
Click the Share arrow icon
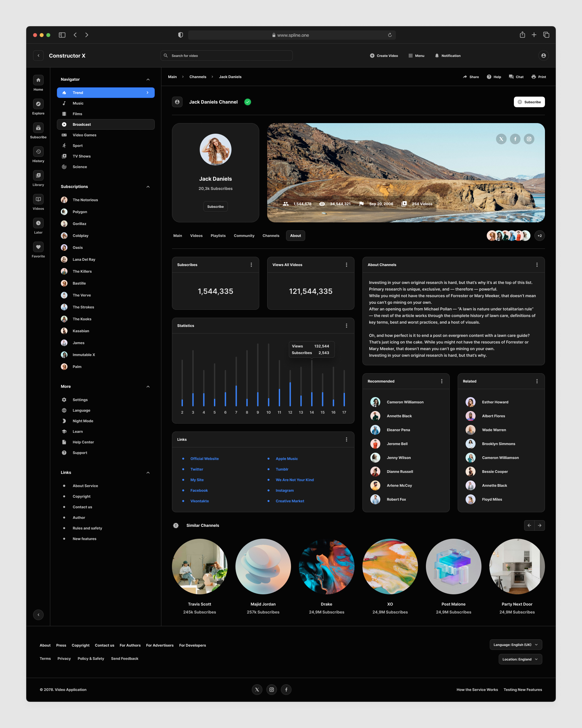[x=465, y=77]
